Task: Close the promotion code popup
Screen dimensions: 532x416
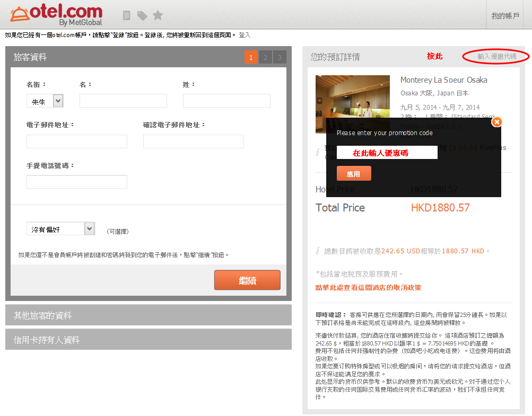Action: pos(496,122)
